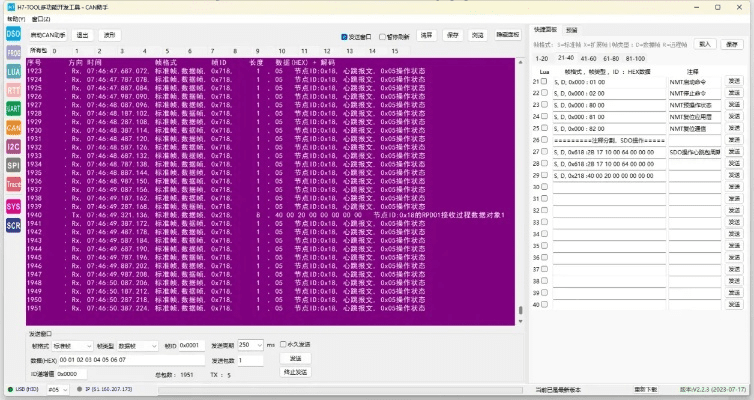This screenshot has width=754, height=400.
Task: Click the 波形 waveform button
Action: click(x=110, y=35)
